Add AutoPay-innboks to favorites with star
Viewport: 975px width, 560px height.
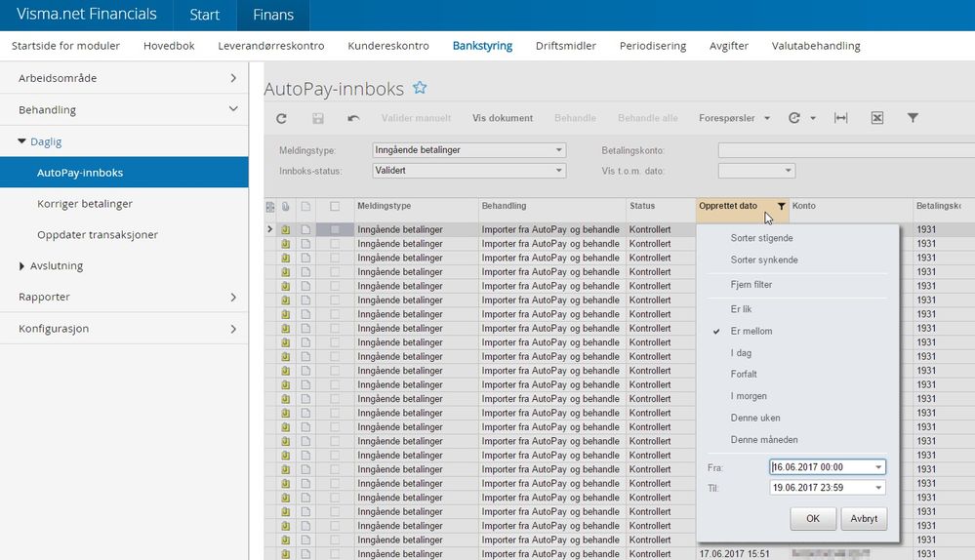pyautogui.click(x=420, y=88)
